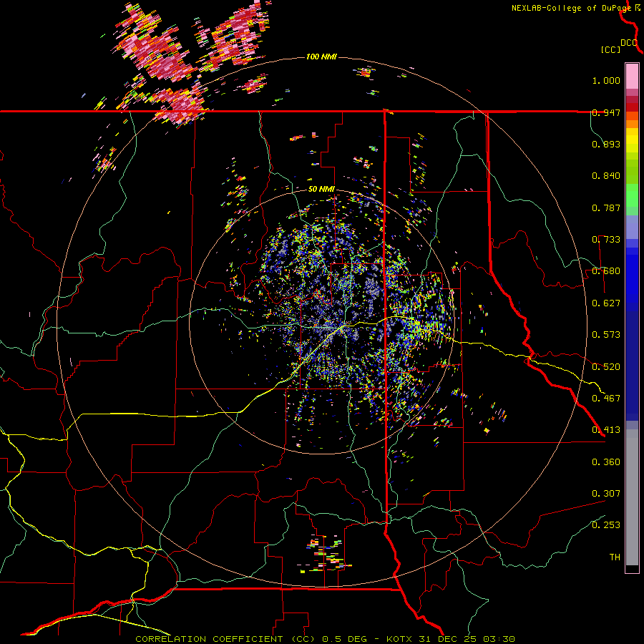Select the 0.413 legend value
Screen dimensions: 644x644
[x=606, y=430]
